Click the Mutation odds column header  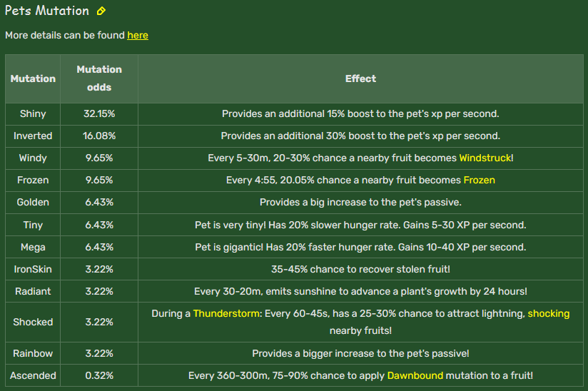tap(99, 78)
